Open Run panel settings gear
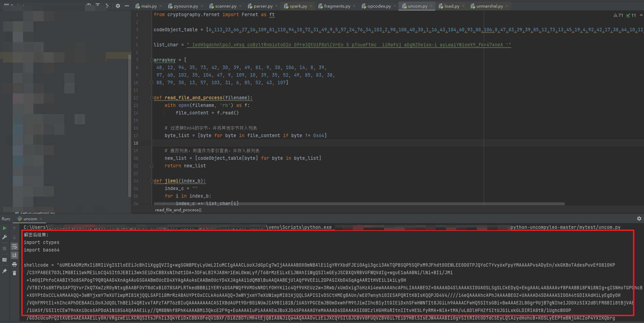This screenshot has height=323, width=644. (639, 219)
